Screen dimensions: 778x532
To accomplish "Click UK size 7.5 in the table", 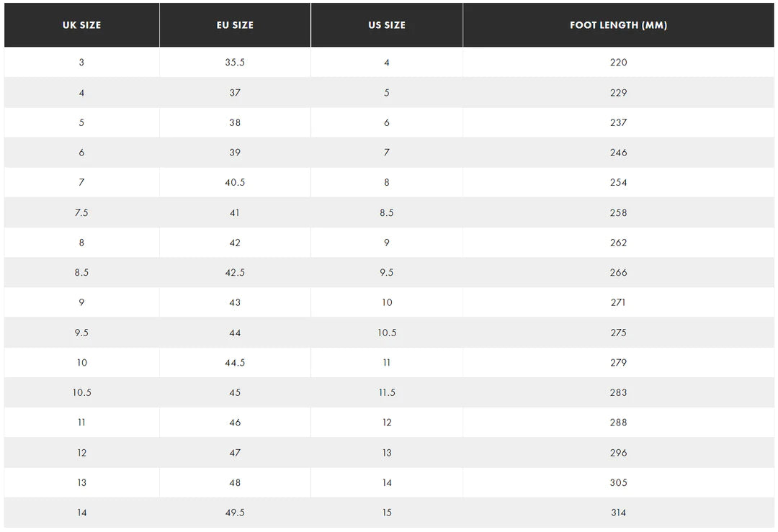I will tap(81, 213).
